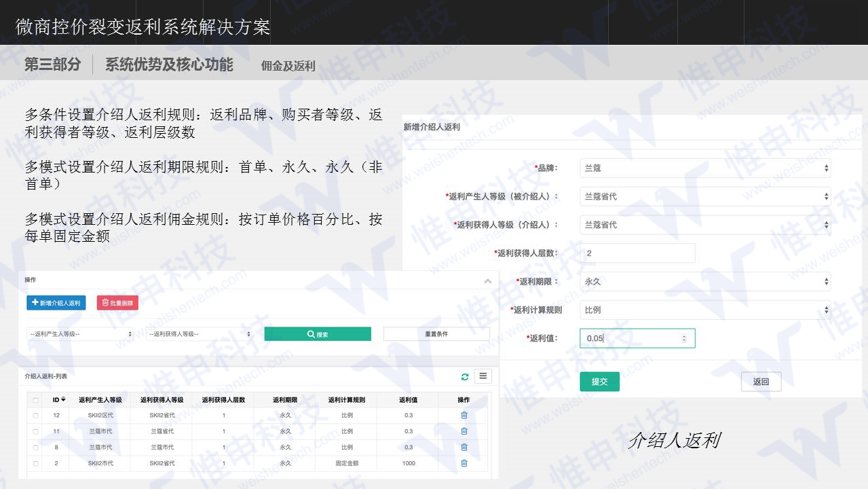Click the plus icon on 新增介绍人返利 button
This screenshot has height=489, width=868.
35,302
